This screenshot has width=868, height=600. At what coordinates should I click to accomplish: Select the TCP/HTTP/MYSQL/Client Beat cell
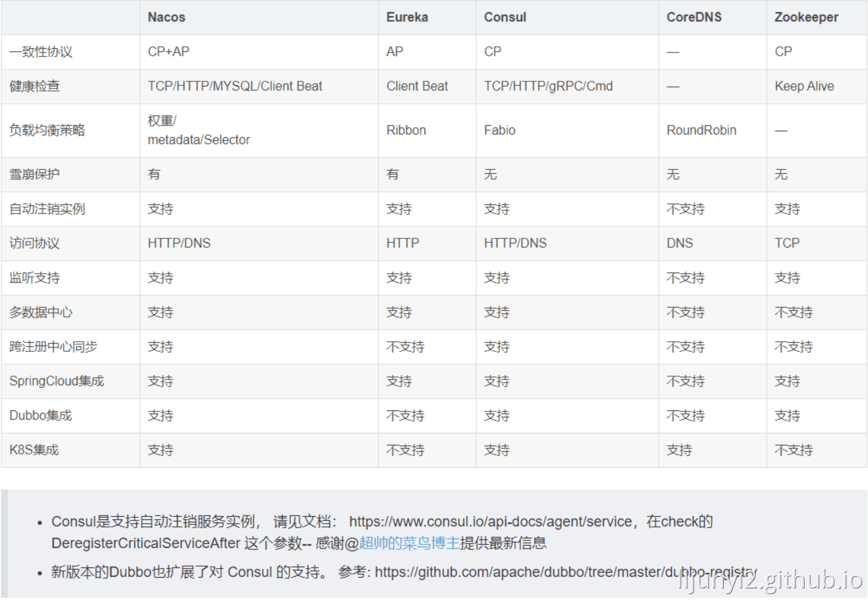click(x=234, y=87)
